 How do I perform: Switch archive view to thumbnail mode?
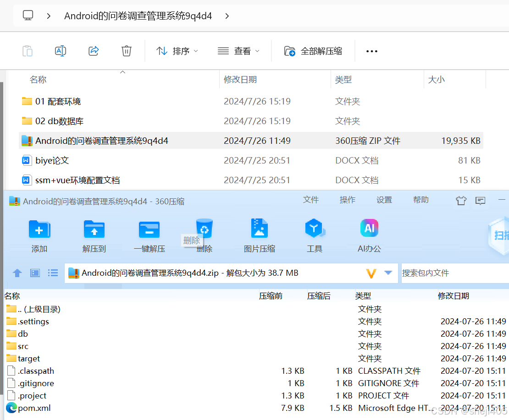coord(35,273)
